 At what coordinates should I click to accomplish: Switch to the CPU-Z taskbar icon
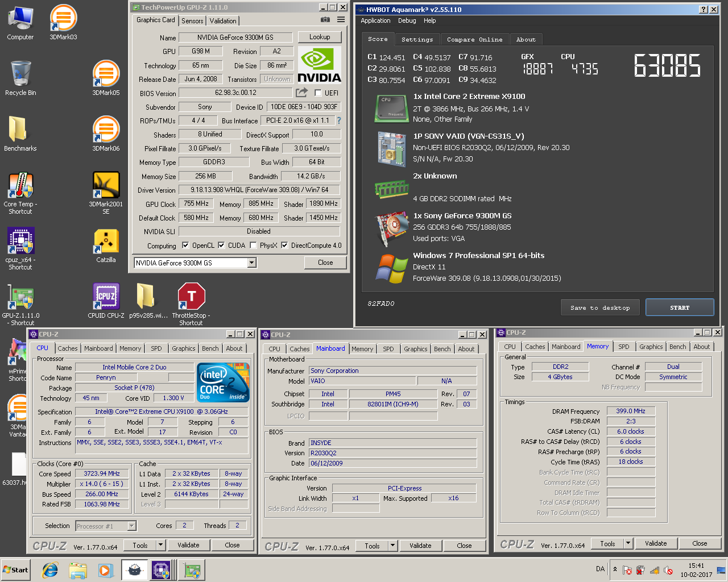point(162,570)
